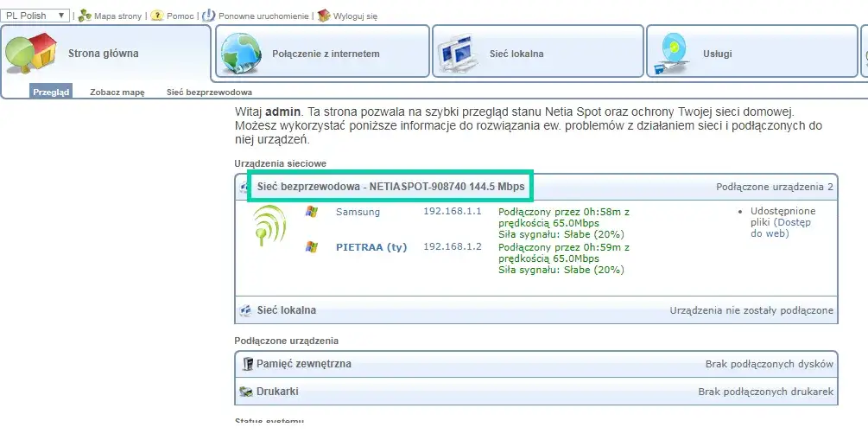Open the PIETRAA (ty) device entry
868x440 pixels.
371,247
